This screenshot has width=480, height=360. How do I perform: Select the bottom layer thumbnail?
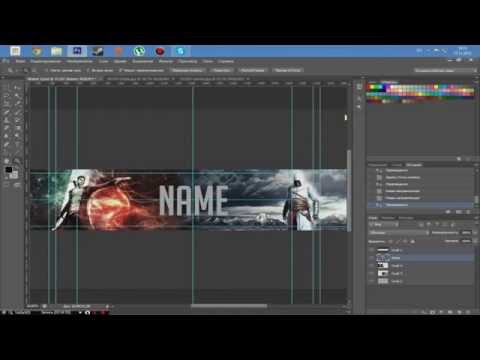click(383, 281)
